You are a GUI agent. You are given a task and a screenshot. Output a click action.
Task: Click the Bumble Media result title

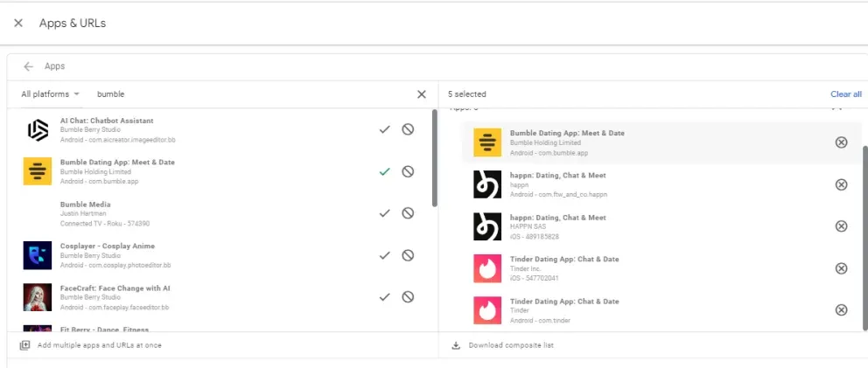click(85, 205)
